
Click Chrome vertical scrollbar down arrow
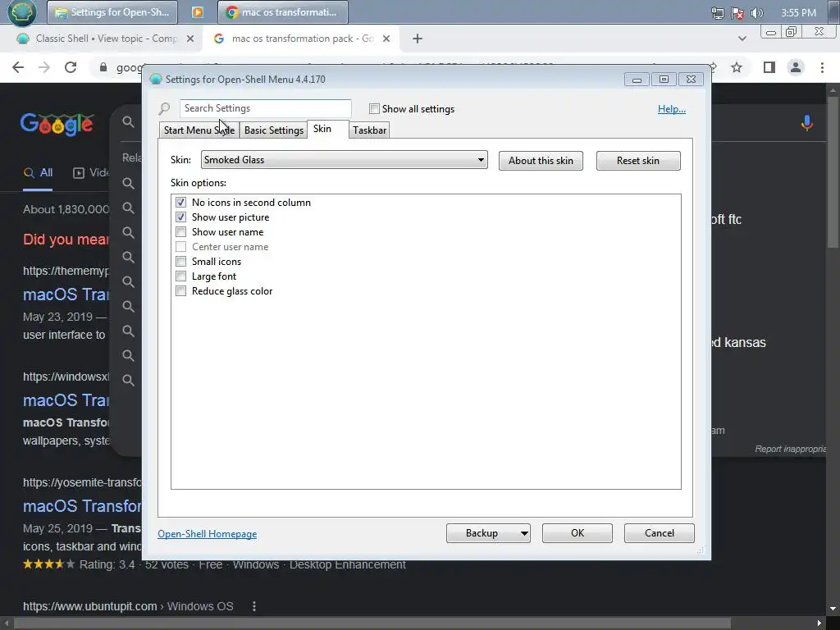[833, 609]
